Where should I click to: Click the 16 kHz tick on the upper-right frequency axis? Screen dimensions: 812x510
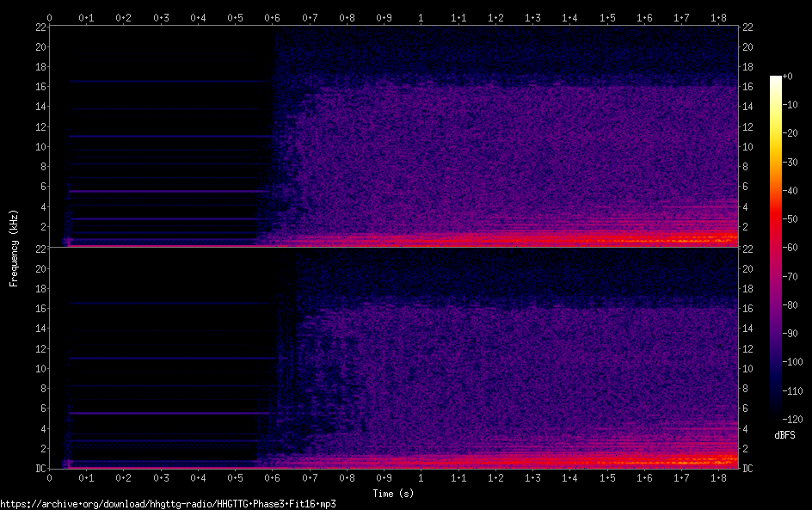coord(747,87)
